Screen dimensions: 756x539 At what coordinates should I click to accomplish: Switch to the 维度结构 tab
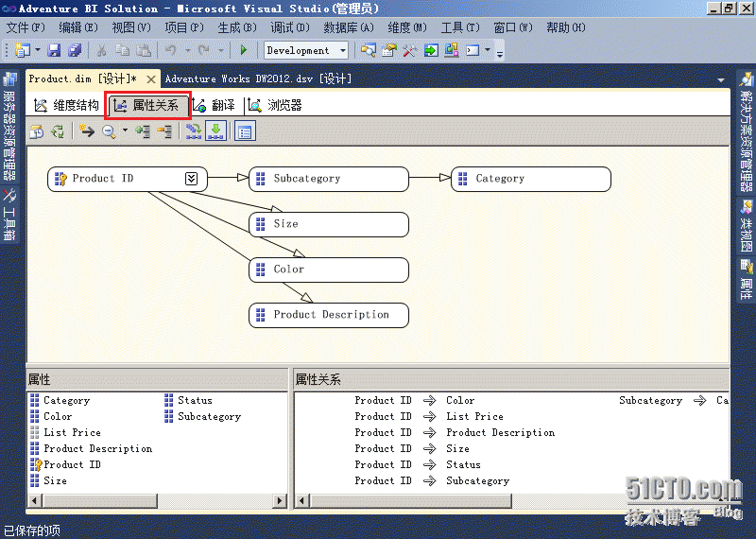pos(66,105)
